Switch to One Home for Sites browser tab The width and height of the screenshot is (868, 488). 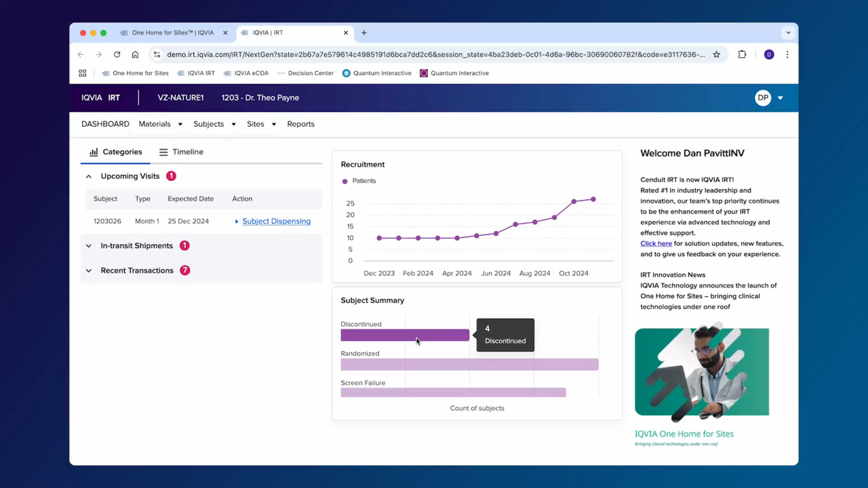click(x=174, y=33)
